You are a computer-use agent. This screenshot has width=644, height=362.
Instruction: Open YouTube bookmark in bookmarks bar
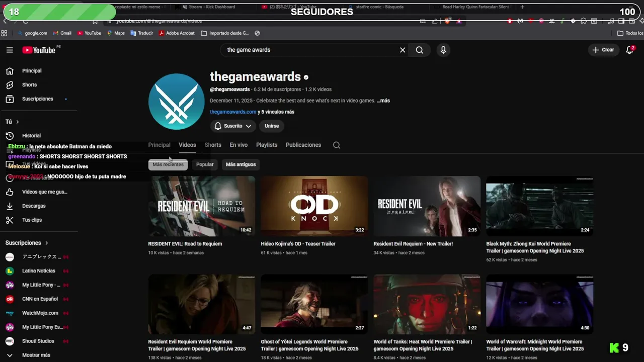[x=89, y=33]
